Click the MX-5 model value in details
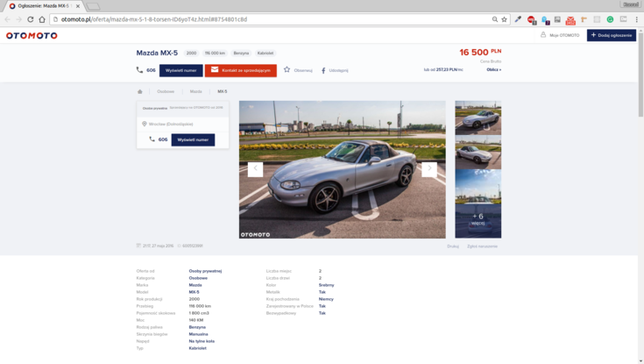 (194, 292)
